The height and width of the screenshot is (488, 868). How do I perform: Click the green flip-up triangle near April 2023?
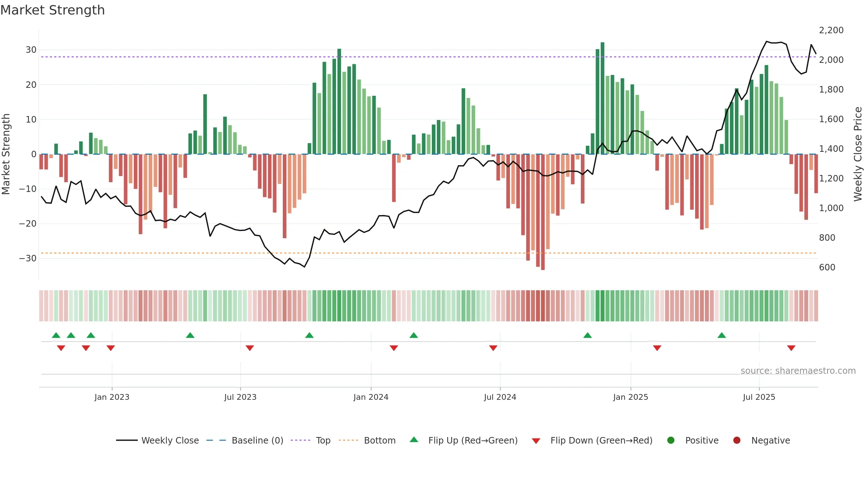[x=190, y=335]
